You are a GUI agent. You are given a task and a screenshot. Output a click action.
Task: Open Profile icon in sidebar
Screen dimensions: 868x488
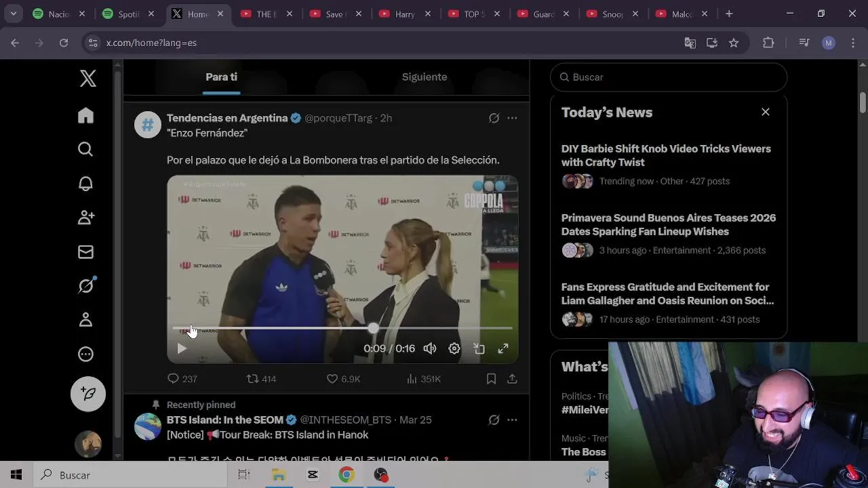coord(85,319)
